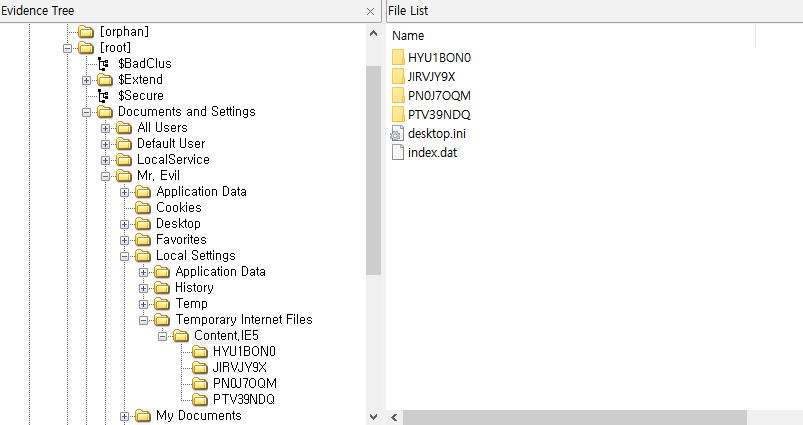Image resolution: width=803 pixels, height=425 pixels.
Task: Select PTV39NDQ name in File List
Action: point(439,115)
